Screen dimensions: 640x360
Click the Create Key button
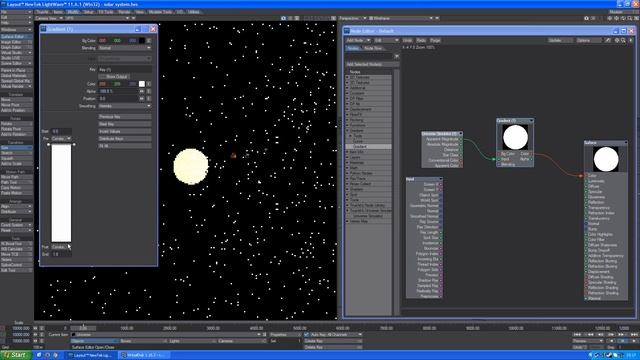(333, 341)
